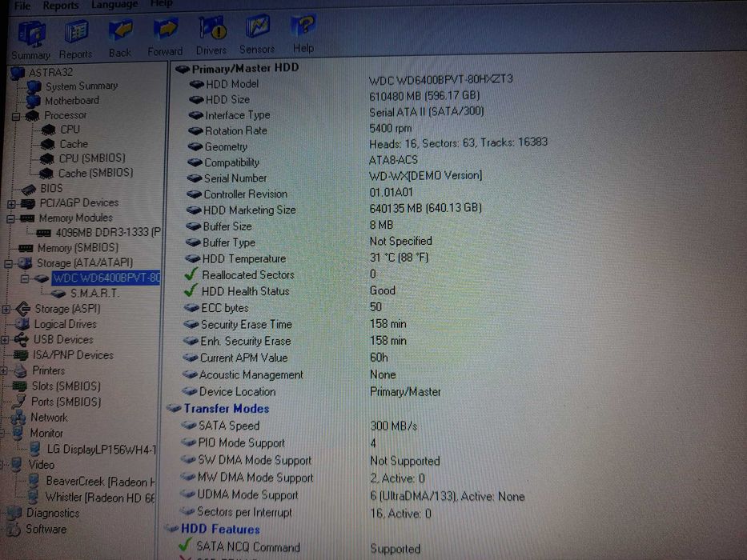Select the CPU tree item

[70, 130]
